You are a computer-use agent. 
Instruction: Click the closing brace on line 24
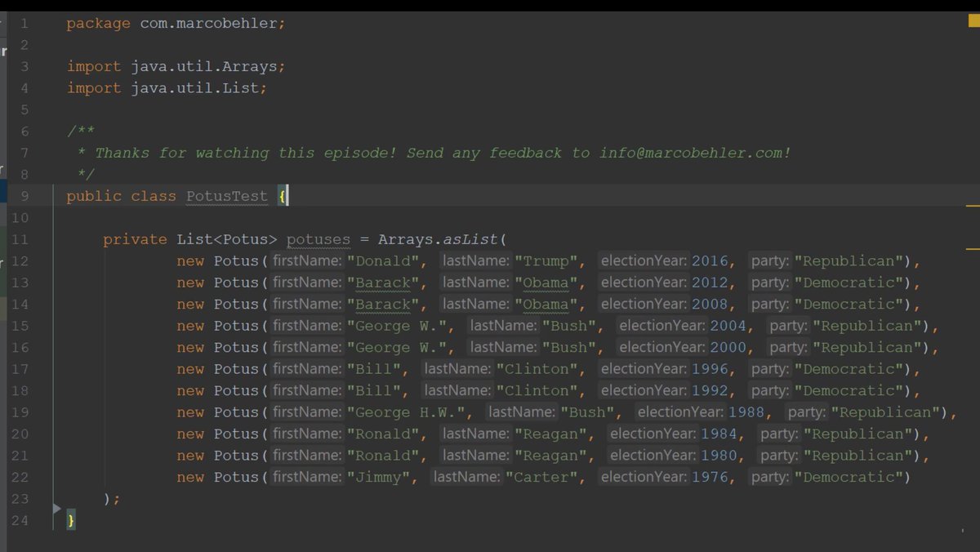(x=69, y=519)
